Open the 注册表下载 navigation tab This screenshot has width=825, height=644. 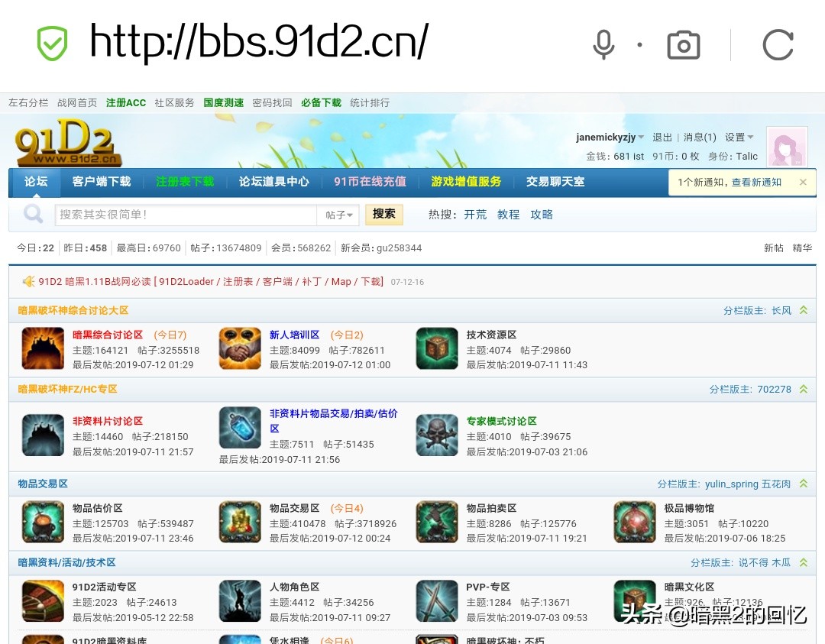point(185,182)
